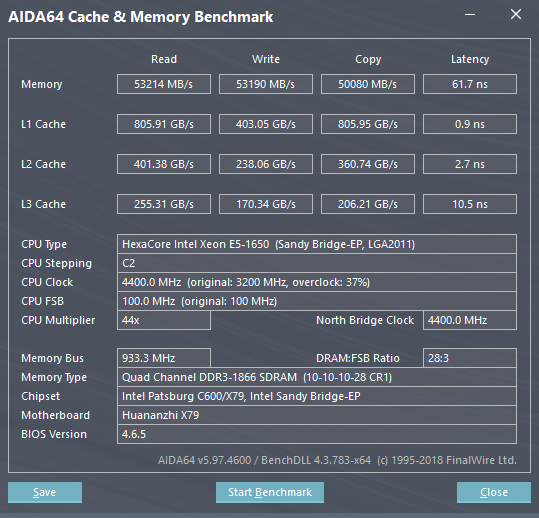Click the L1 Cache Write 403.05 GB/s box
The height and width of the screenshot is (518, 539).
click(266, 124)
